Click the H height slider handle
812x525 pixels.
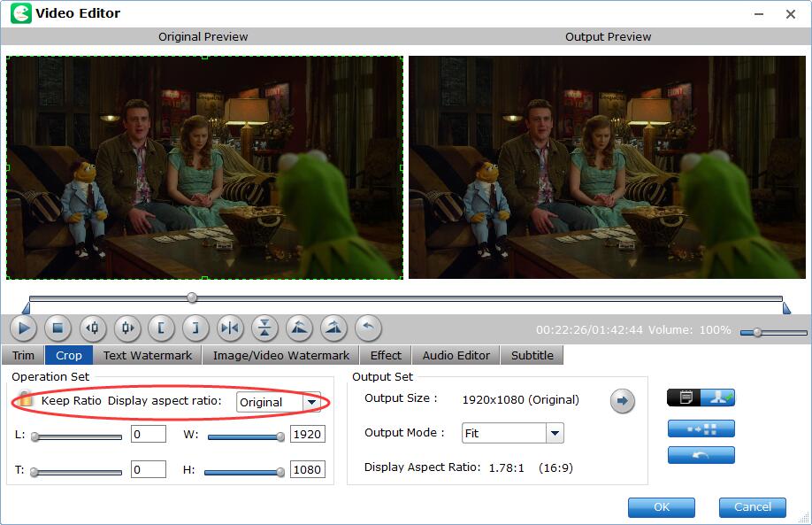pyautogui.click(x=280, y=472)
